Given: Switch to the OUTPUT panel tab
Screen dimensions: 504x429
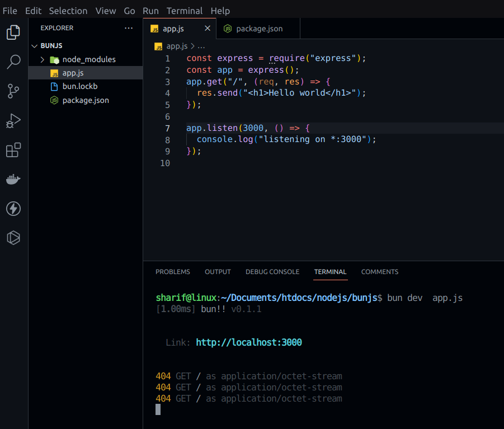Looking at the screenshot, I should (218, 272).
